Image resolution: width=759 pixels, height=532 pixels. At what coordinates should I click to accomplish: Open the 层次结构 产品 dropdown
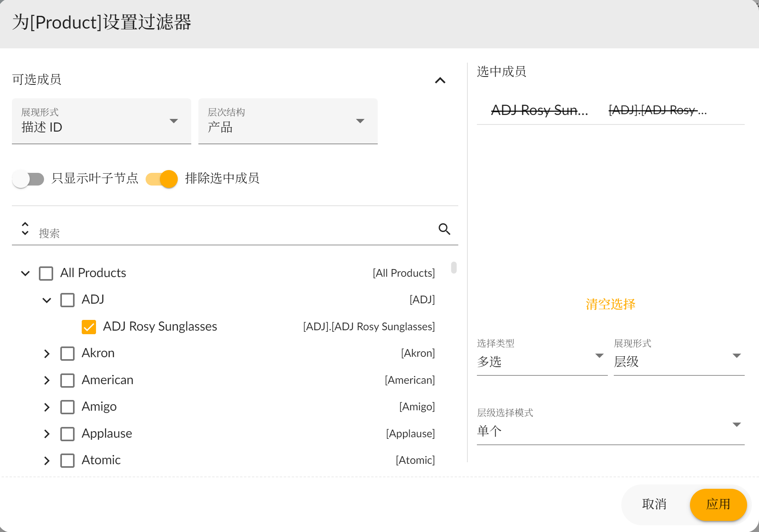pyautogui.click(x=288, y=121)
